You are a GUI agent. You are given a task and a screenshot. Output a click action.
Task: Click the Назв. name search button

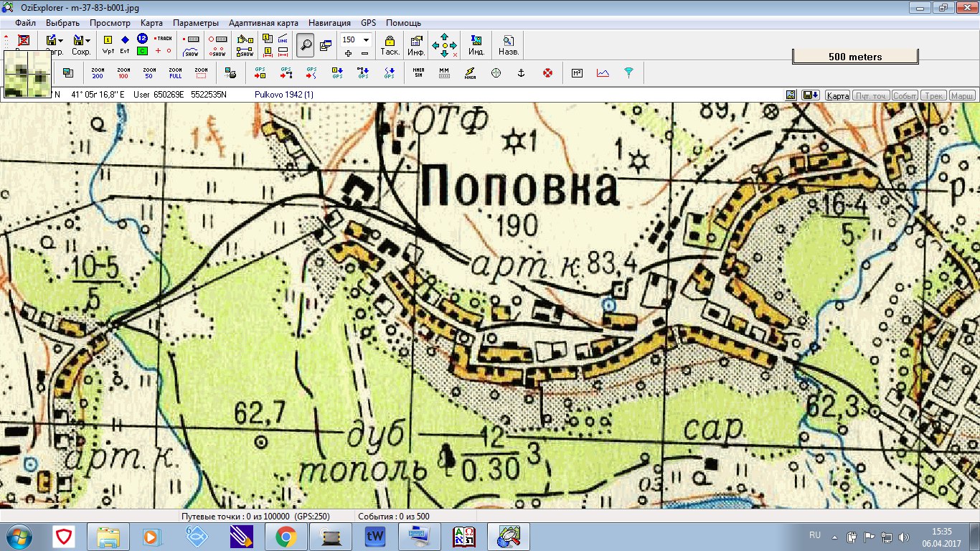pos(509,45)
